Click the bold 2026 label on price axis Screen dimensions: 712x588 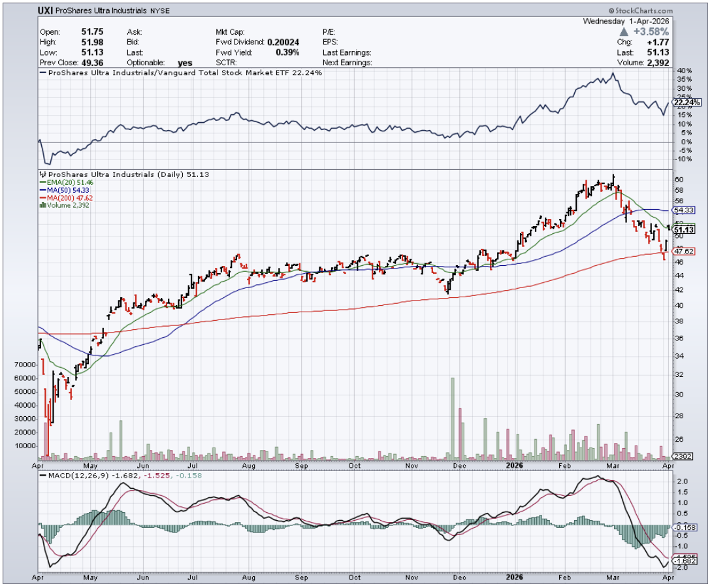click(x=513, y=466)
